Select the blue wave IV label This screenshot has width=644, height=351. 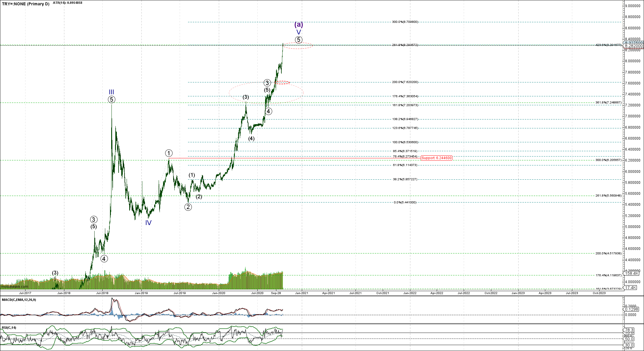pyautogui.click(x=148, y=223)
